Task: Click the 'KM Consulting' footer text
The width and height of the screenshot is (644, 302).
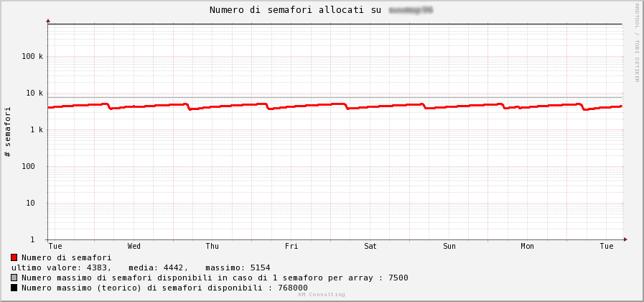Action: coord(322,295)
